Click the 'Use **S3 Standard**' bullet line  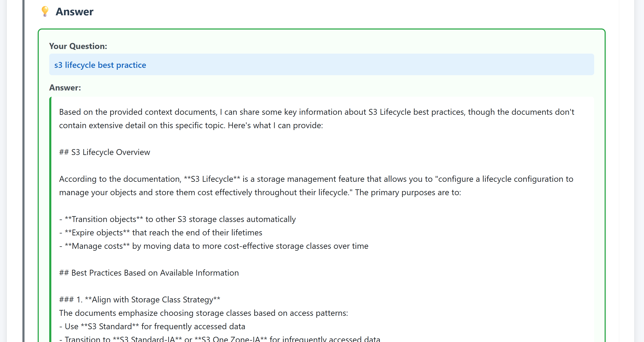pyautogui.click(x=152, y=327)
